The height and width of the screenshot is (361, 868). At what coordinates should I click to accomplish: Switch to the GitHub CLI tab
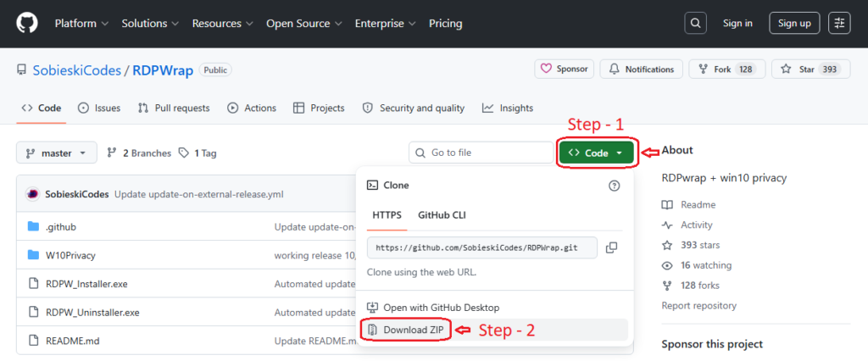[442, 215]
